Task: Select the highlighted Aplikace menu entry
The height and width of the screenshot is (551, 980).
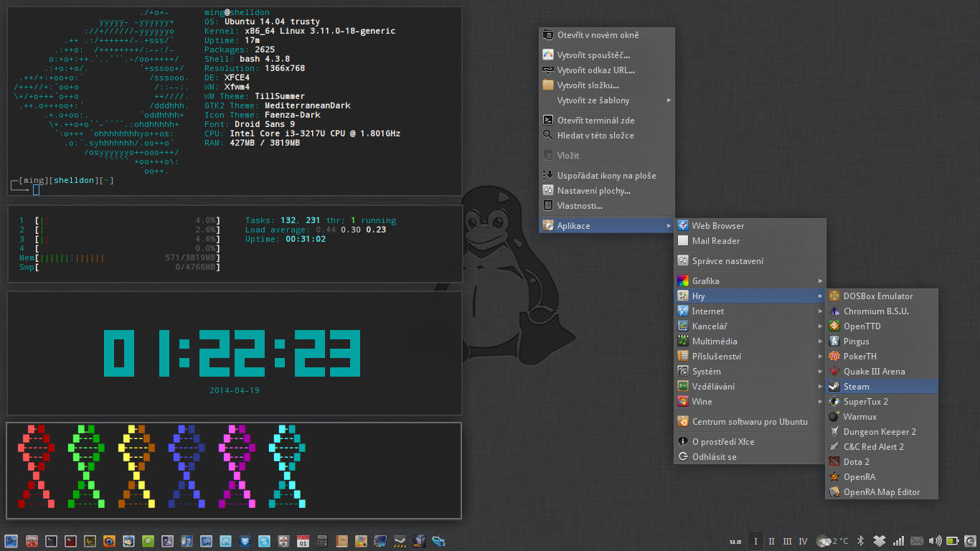Action: coord(607,225)
